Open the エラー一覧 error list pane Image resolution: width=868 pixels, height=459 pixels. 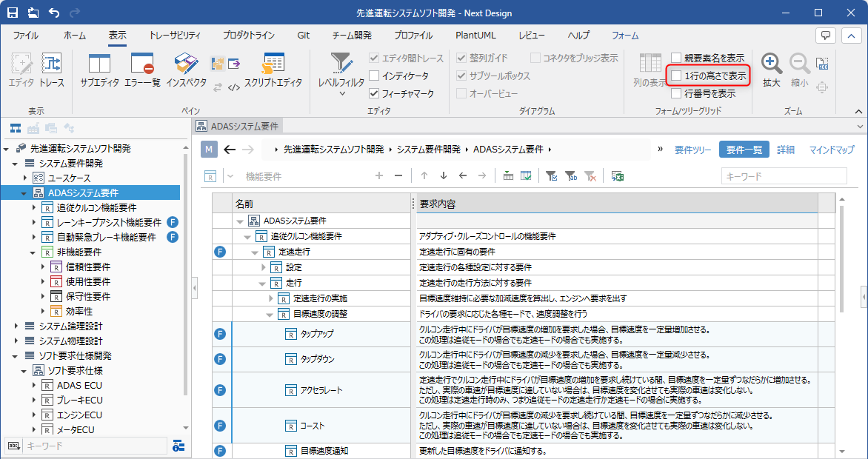[142, 71]
